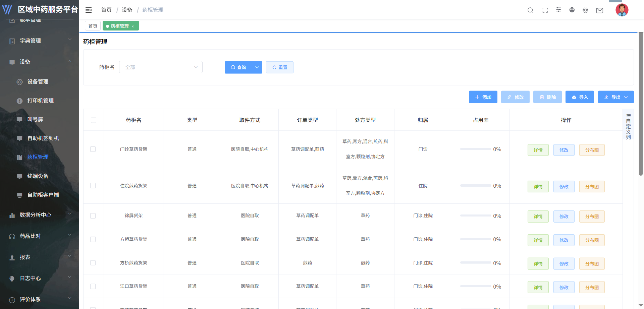Click the 药柜管理 sidebar icon
Screen dimensions: 644x309
pos(20,157)
